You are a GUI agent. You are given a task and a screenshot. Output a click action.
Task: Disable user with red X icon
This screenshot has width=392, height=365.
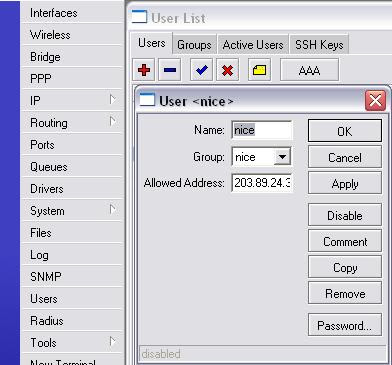point(227,70)
